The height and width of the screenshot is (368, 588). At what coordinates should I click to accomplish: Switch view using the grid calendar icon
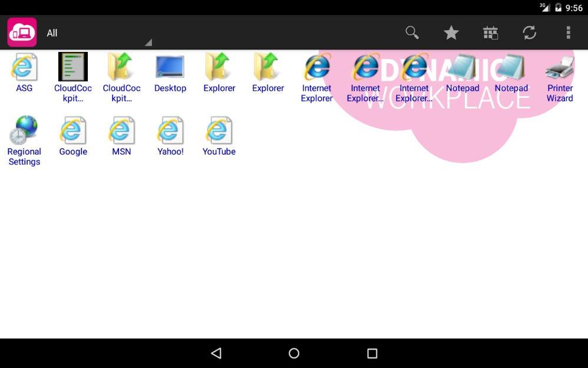point(491,32)
